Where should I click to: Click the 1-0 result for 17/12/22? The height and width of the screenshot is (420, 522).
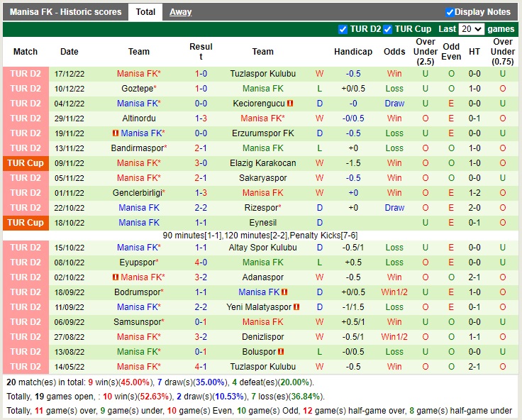pos(201,74)
